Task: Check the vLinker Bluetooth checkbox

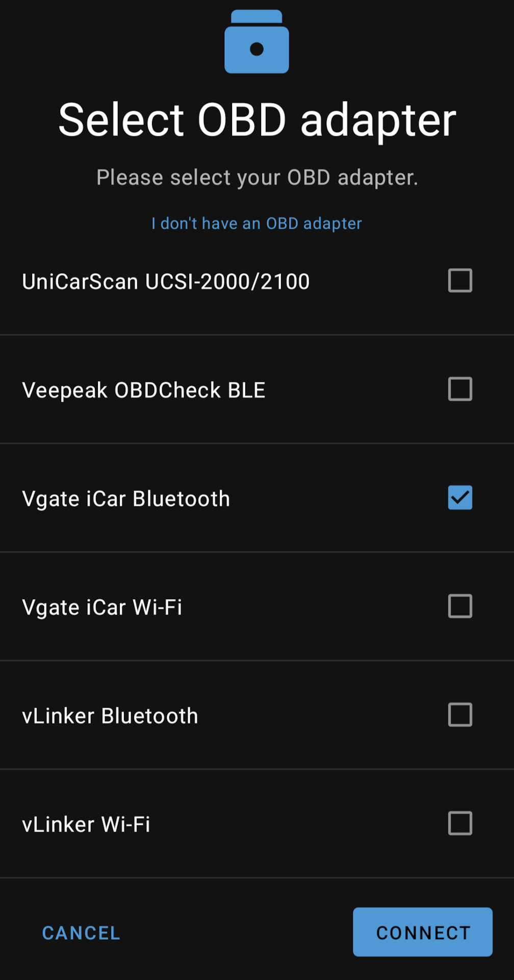Action: [460, 715]
